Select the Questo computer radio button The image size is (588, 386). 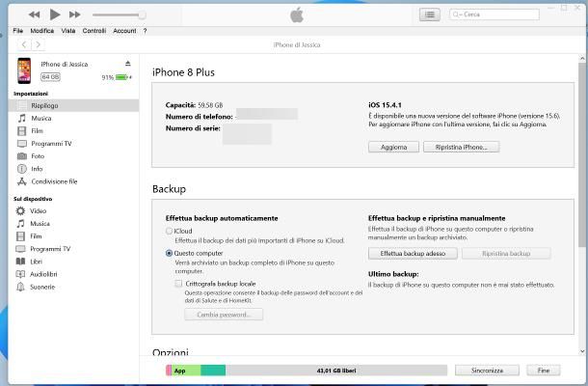click(x=169, y=253)
